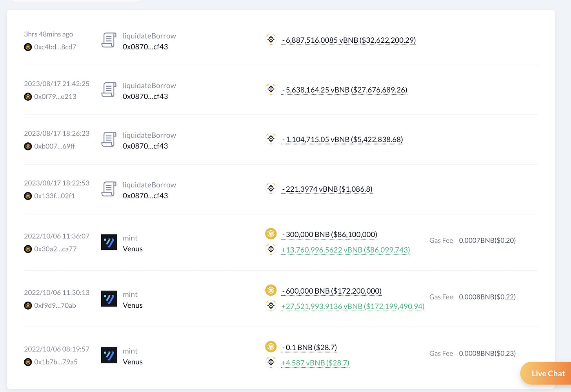Click amount +27,521,993.9136 vBNB ($172,199,490.94)
Image resolution: width=571 pixels, height=392 pixels.
[x=353, y=307]
